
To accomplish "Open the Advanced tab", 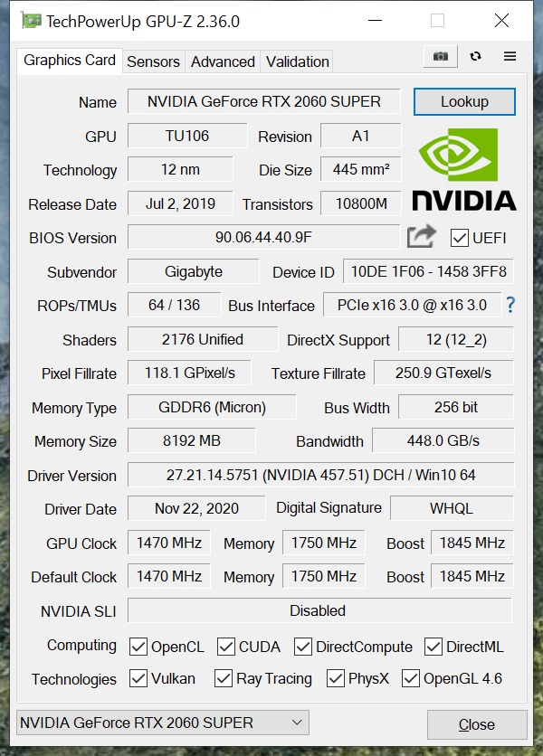I will 223,61.
